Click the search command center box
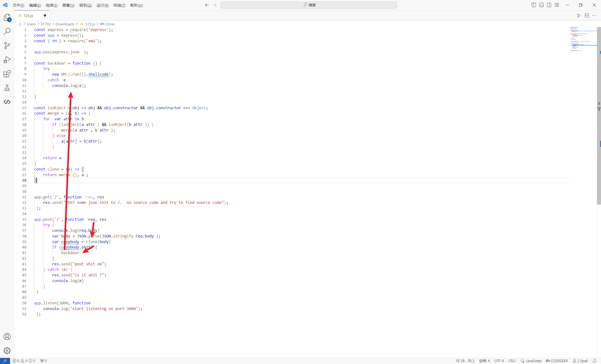The width and height of the screenshot is (601, 364). (309, 5)
